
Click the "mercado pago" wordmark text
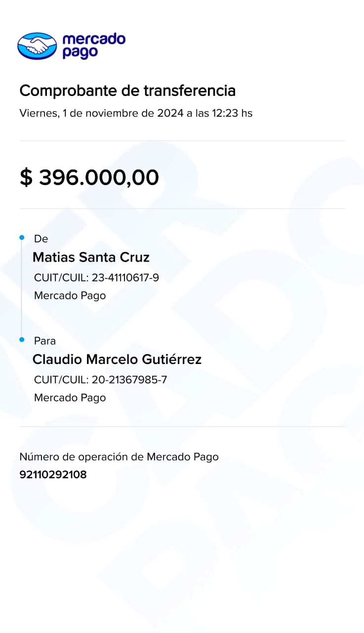pyautogui.click(x=94, y=46)
